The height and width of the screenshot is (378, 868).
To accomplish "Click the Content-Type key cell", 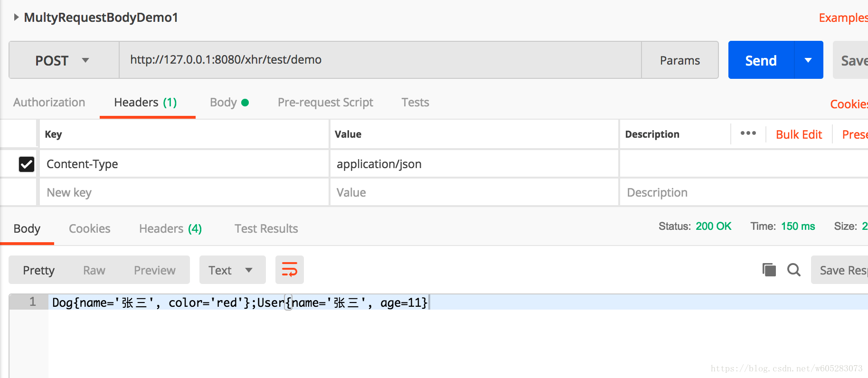I will [184, 164].
